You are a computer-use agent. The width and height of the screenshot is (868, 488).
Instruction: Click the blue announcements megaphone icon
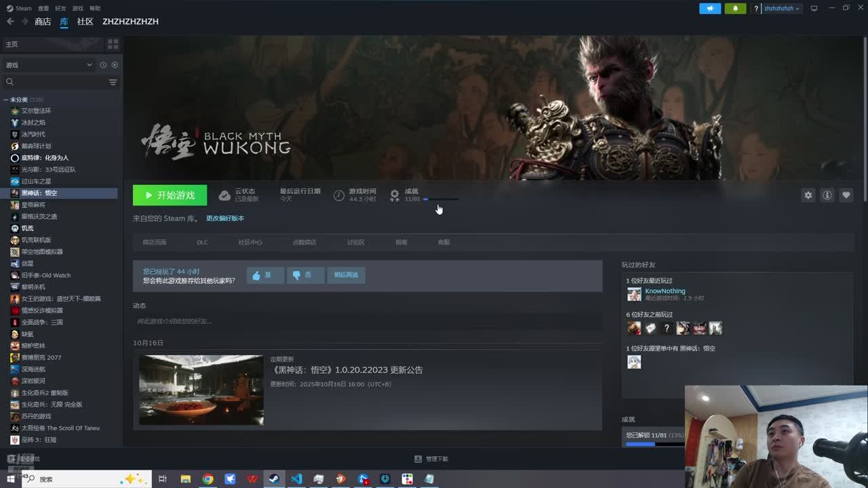710,8
